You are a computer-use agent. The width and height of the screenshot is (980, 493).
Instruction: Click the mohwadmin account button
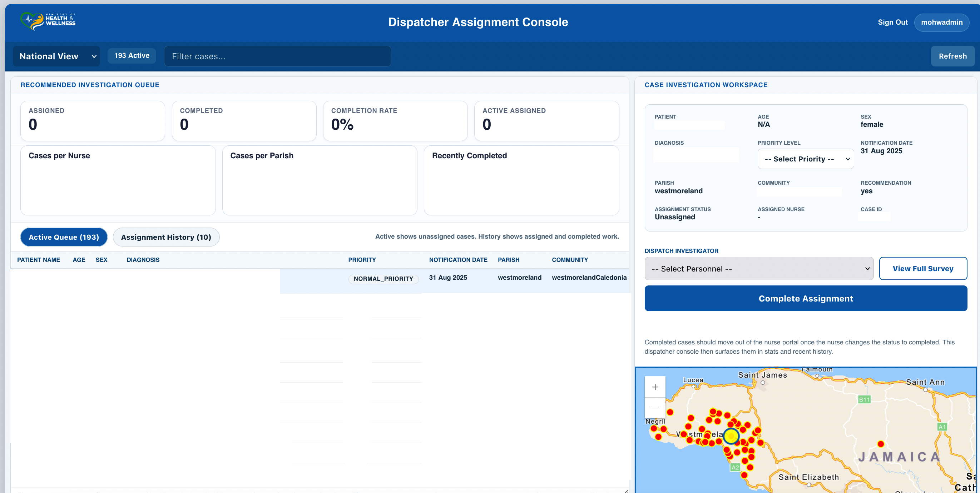click(941, 22)
